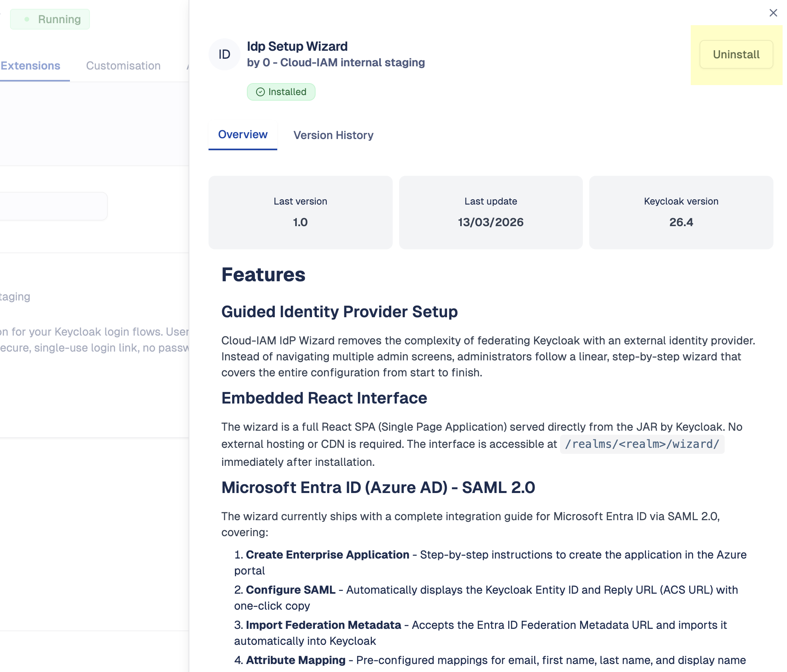Click the Uninstall button
The image size is (787, 672).
[x=736, y=54]
